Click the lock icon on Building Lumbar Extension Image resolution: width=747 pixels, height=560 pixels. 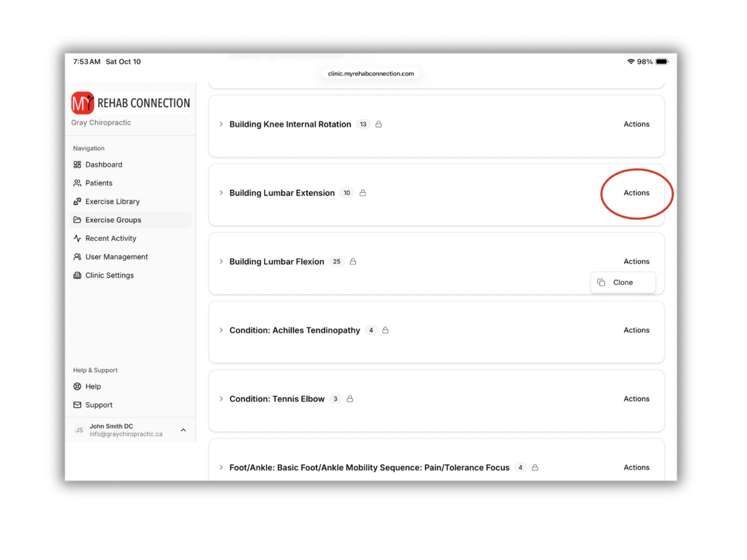[x=363, y=193]
